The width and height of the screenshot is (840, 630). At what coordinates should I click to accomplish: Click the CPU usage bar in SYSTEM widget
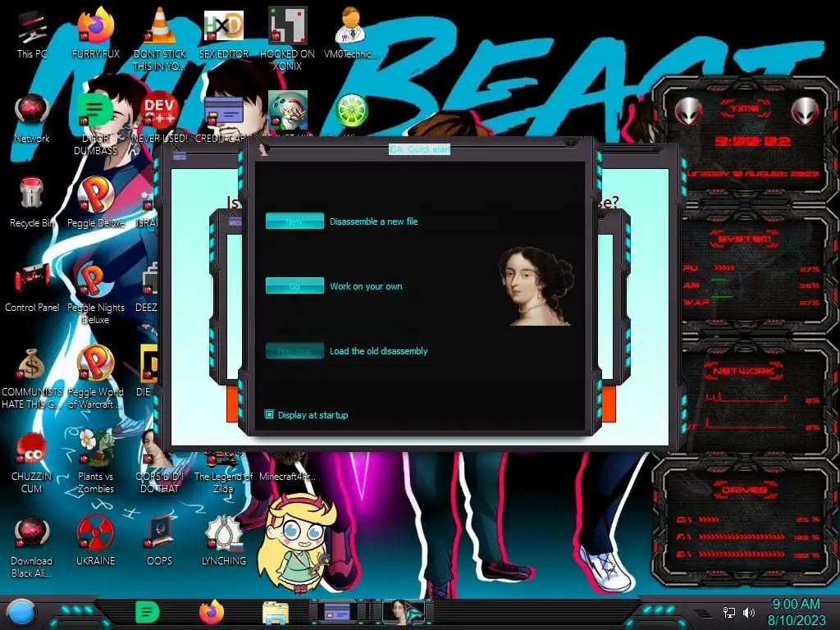click(x=724, y=268)
